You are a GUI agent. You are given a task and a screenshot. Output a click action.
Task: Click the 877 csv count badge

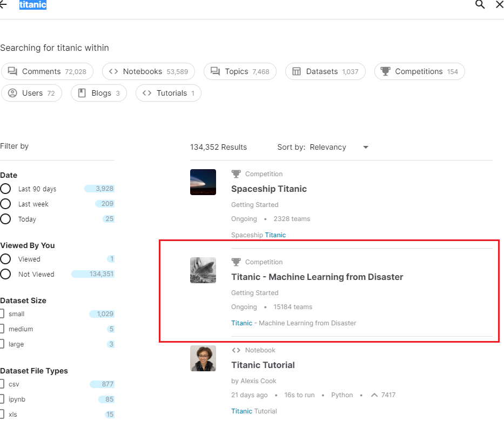pyautogui.click(x=102, y=384)
